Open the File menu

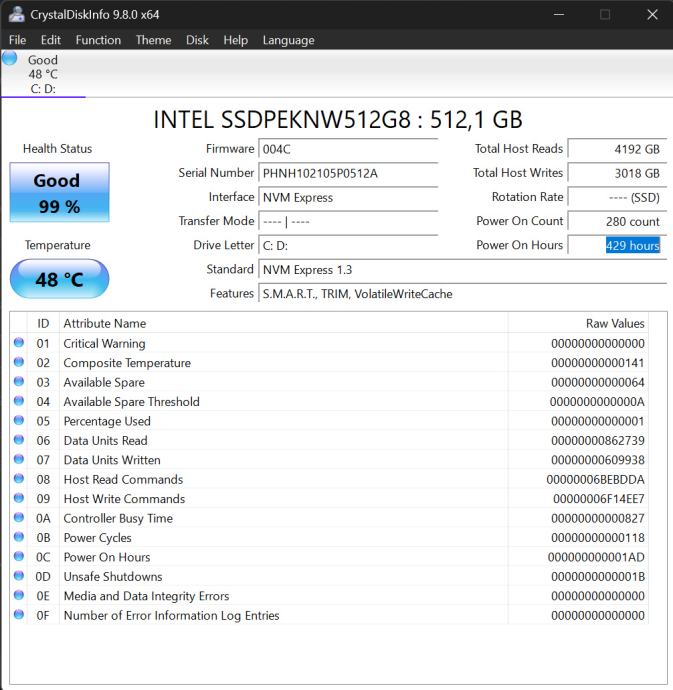point(17,40)
